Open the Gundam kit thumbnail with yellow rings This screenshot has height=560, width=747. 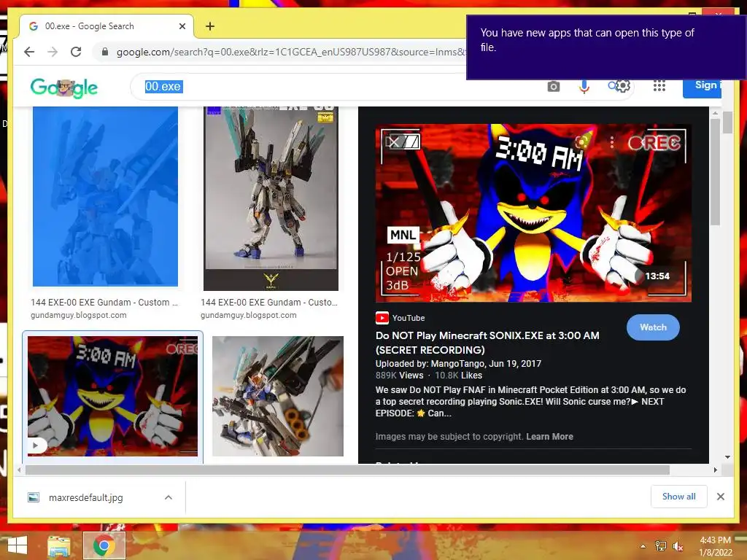[x=278, y=396]
